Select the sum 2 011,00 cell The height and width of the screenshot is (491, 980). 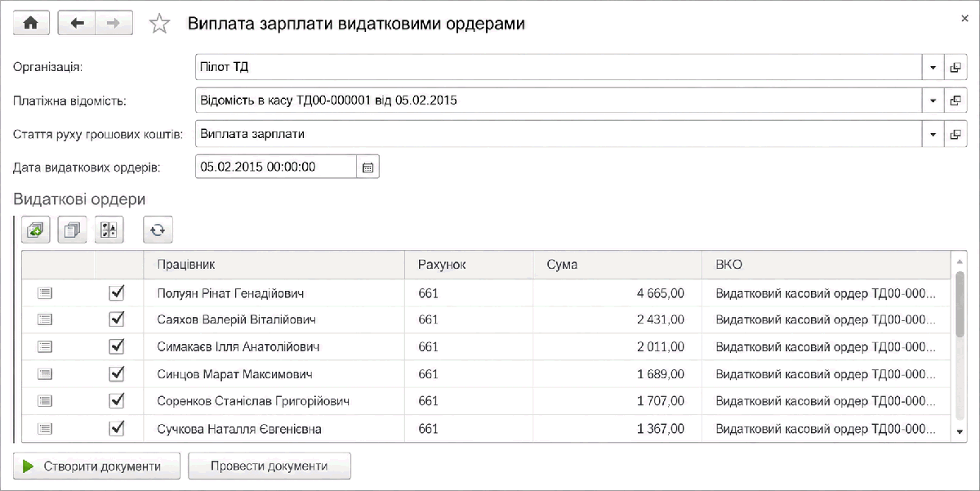(618, 347)
